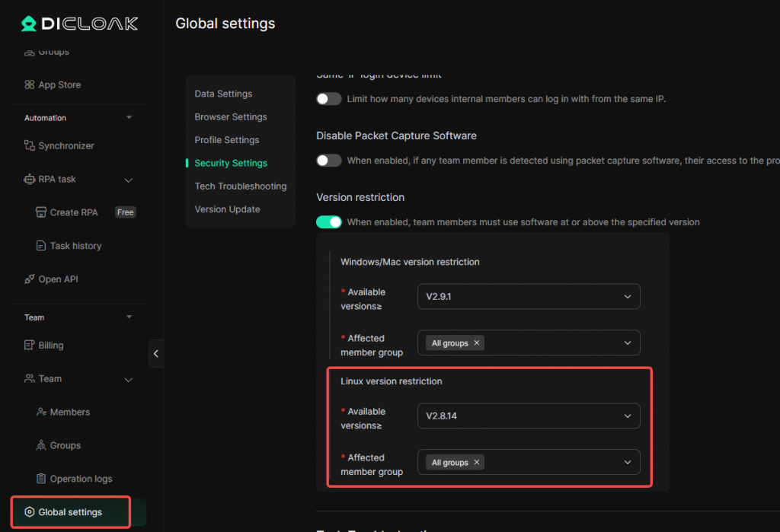Turn off the Version restriction toggle
This screenshot has height=532, width=780.
[329, 221]
